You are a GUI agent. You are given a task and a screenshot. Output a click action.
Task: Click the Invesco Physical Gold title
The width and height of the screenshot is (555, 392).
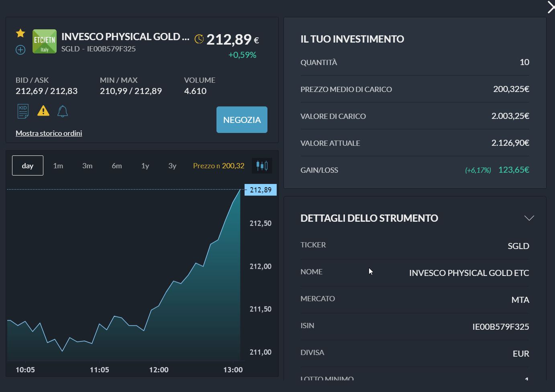tap(125, 37)
